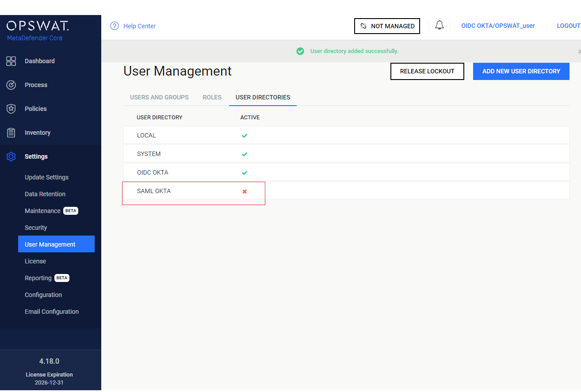Click the unlinked chain icon in NOT MANAGED
581x392 pixels.
click(x=363, y=26)
